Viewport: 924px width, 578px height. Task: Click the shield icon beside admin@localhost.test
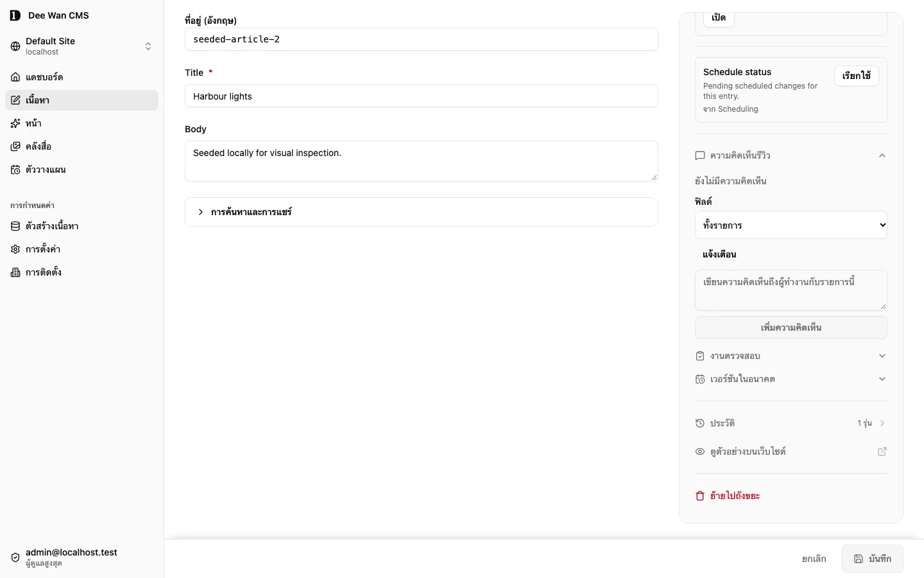[x=15, y=557]
